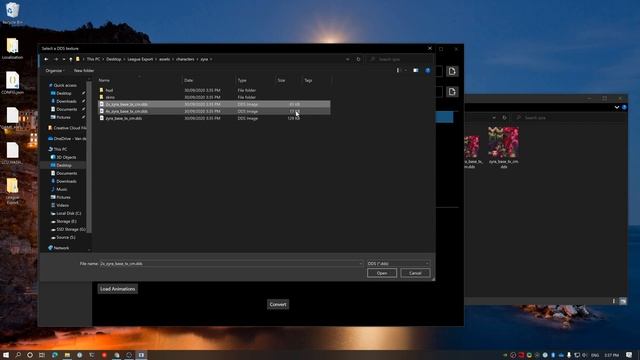Click characters in the address breadcrumb
640x360 pixels.
[185, 59]
